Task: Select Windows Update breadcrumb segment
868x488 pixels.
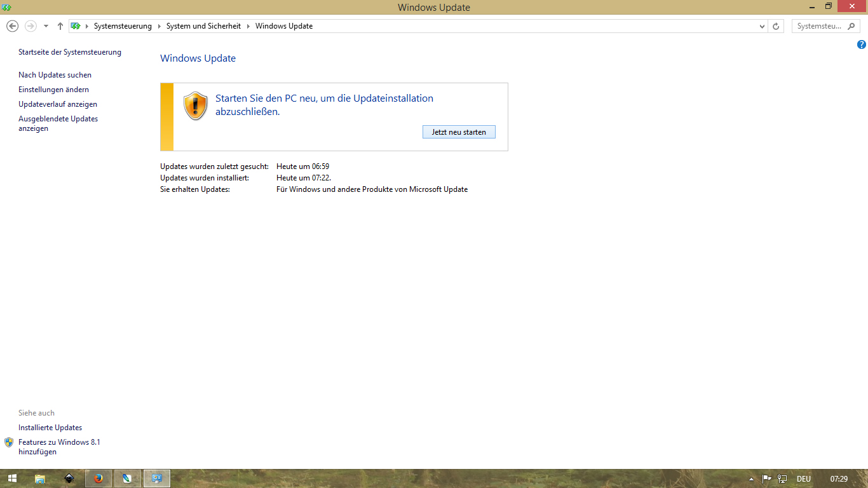Action: click(x=284, y=26)
